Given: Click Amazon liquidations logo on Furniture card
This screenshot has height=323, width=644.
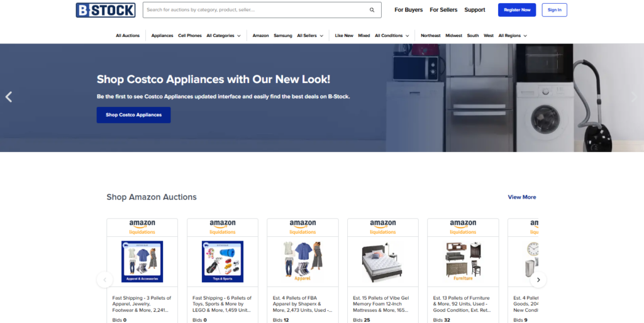Looking at the screenshot, I should pyautogui.click(x=463, y=227).
